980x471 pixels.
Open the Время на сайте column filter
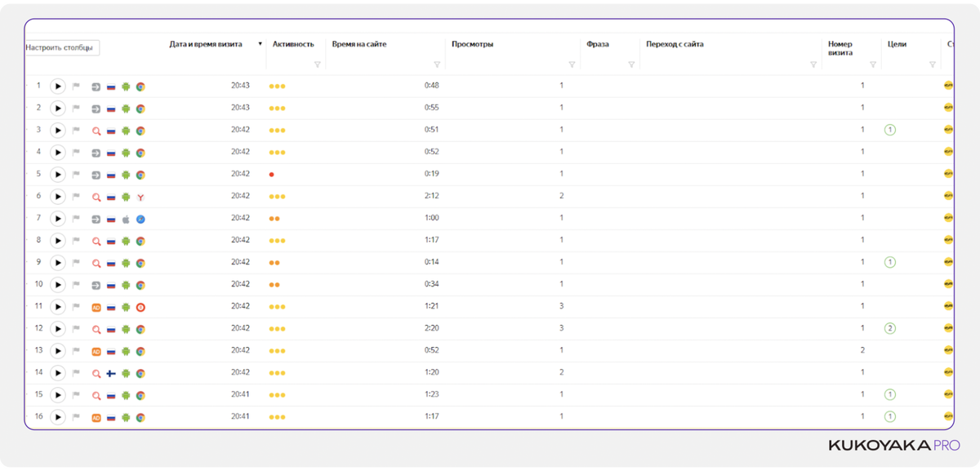coord(437,64)
